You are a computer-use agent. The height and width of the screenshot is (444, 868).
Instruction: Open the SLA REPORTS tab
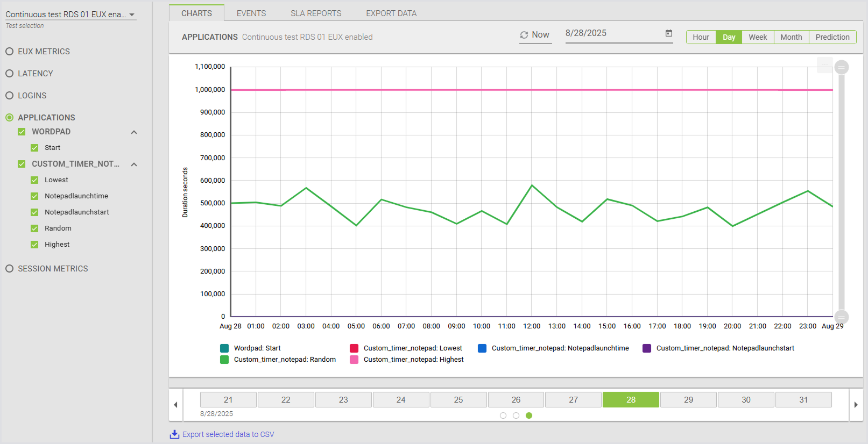(316, 13)
